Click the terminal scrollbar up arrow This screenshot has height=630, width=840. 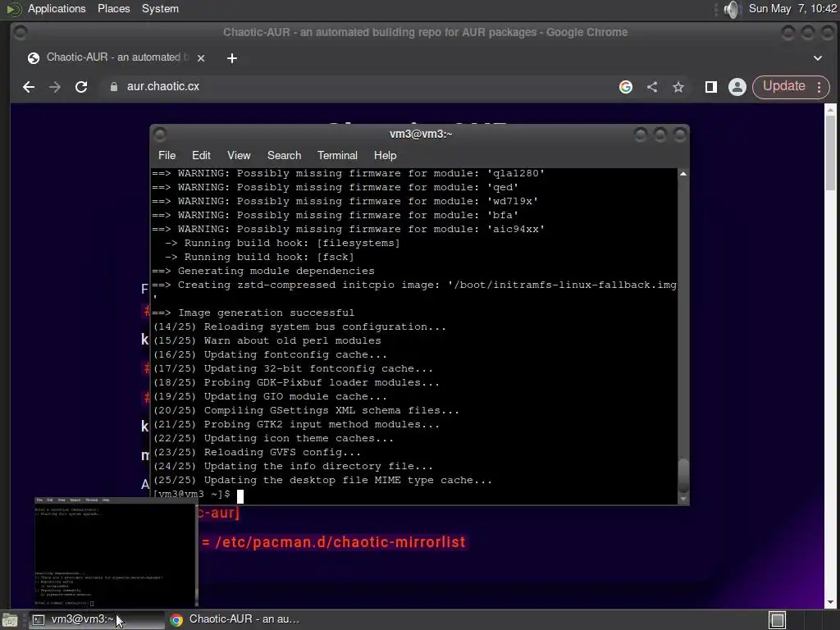(683, 174)
